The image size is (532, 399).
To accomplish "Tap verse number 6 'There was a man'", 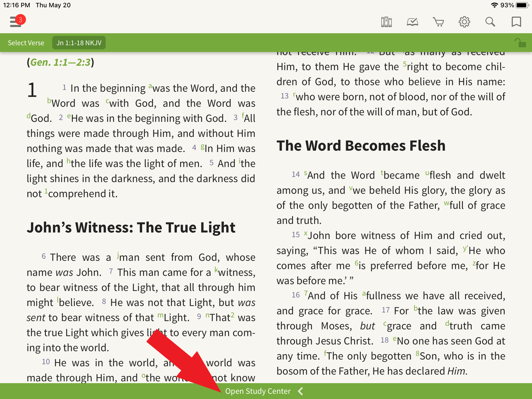I will pos(44,256).
